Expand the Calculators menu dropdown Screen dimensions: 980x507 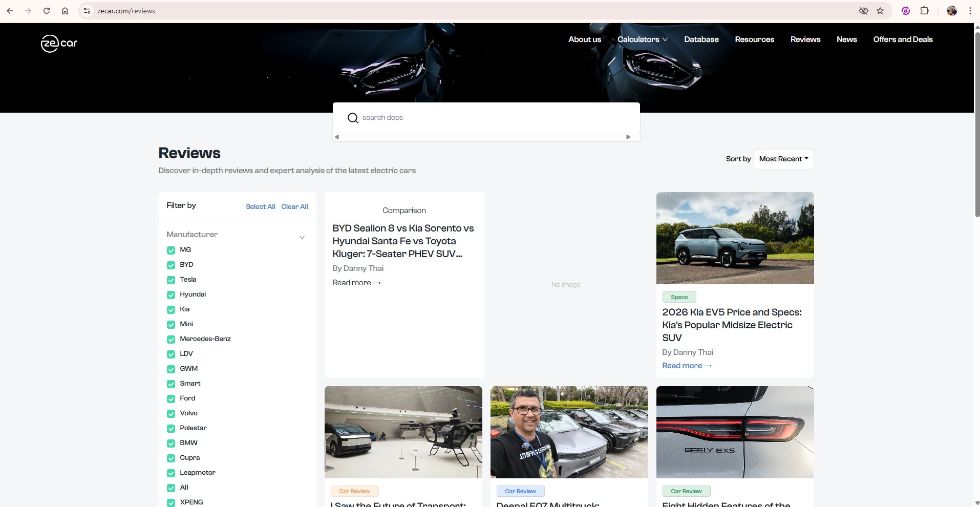pos(643,39)
